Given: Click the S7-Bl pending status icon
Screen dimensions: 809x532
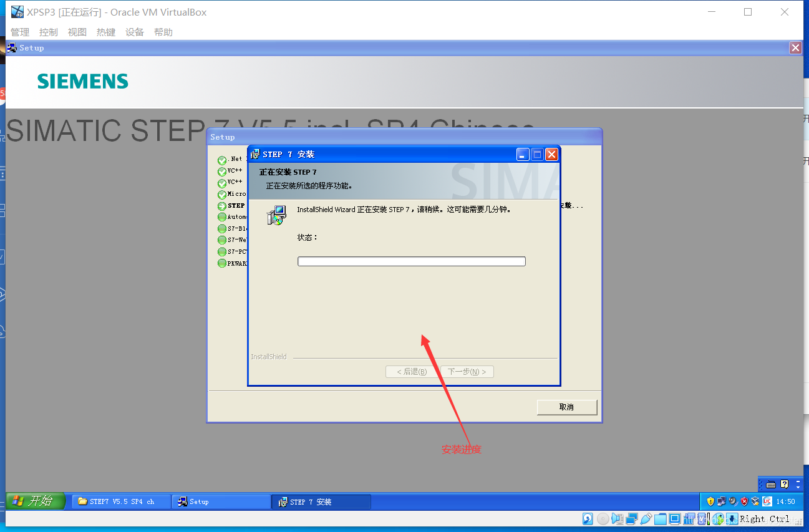Looking at the screenshot, I should coord(222,229).
